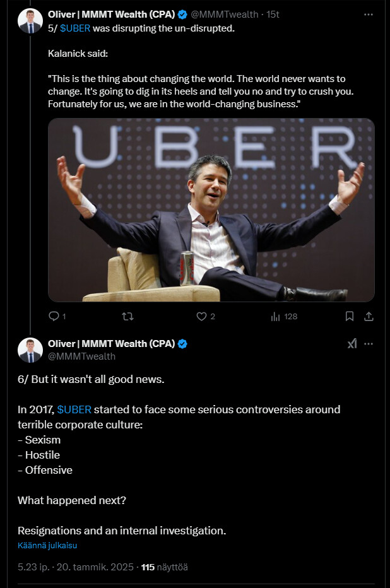This screenshot has width=390, height=588.
Task: Click the $UBER cashtag in 6/ tweet
Action: click(74, 409)
